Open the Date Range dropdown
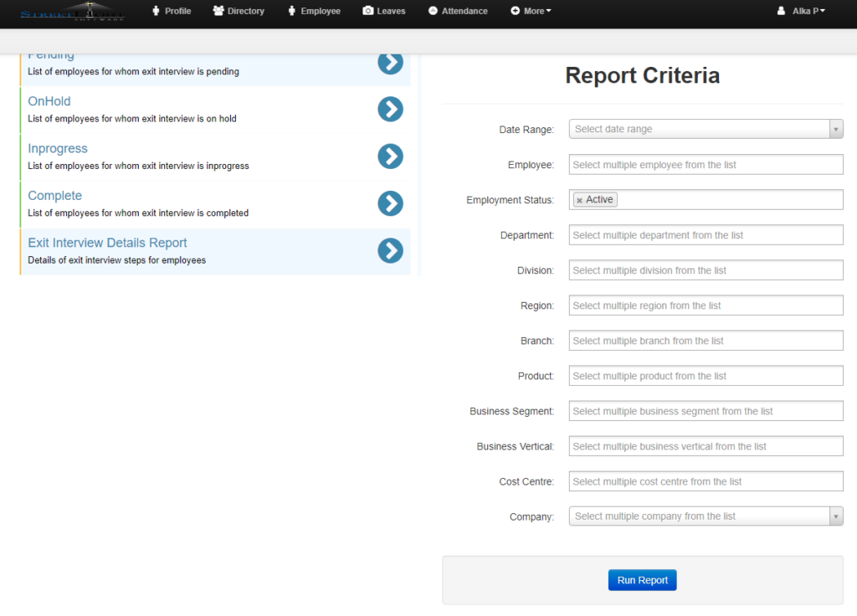Screen dimensions: 857x616 (x=706, y=128)
